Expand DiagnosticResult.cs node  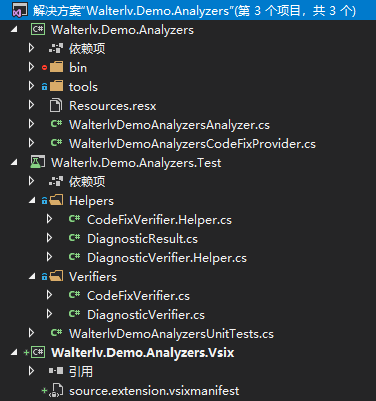pos(49,238)
